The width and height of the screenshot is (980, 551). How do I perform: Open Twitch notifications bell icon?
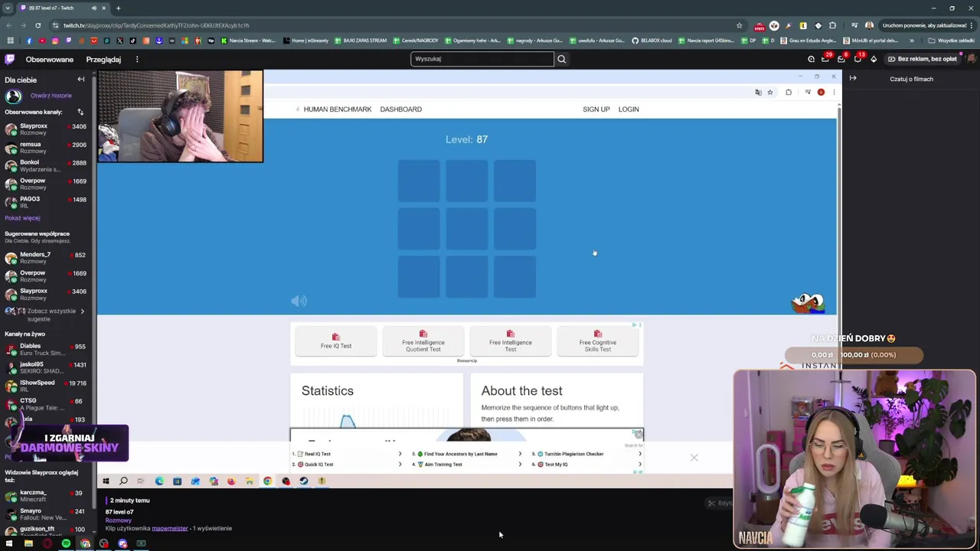(x=825, y=59)
